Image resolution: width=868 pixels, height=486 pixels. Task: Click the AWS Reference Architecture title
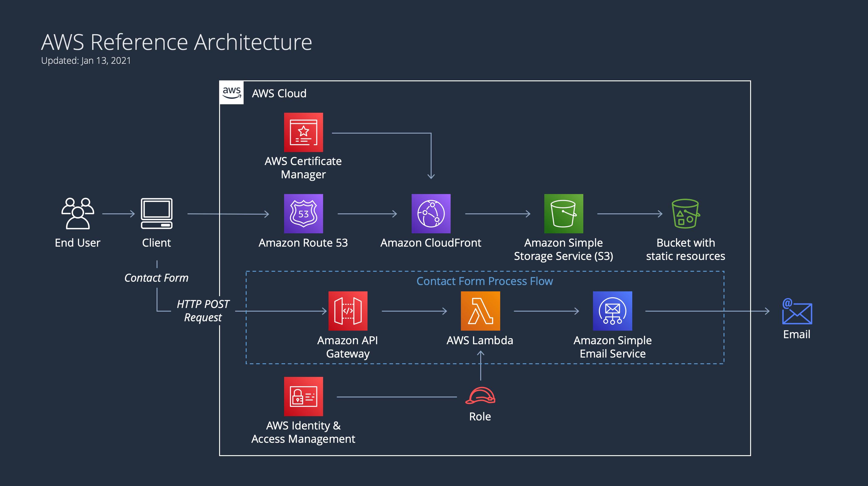(177, 43)
